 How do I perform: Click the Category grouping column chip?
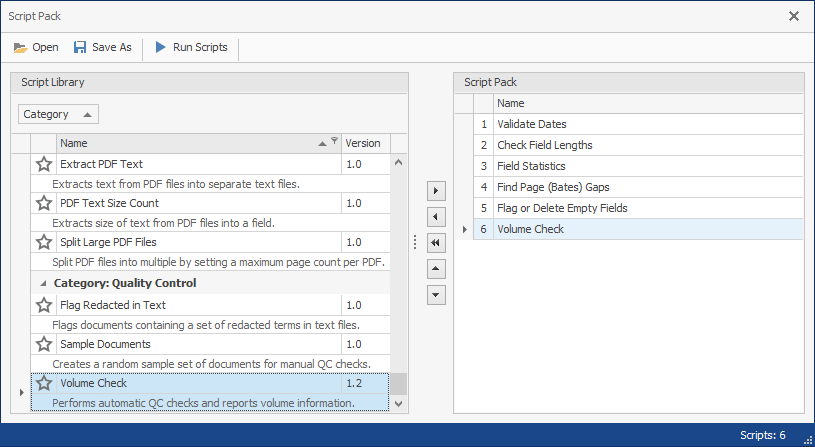click(58, 114)
